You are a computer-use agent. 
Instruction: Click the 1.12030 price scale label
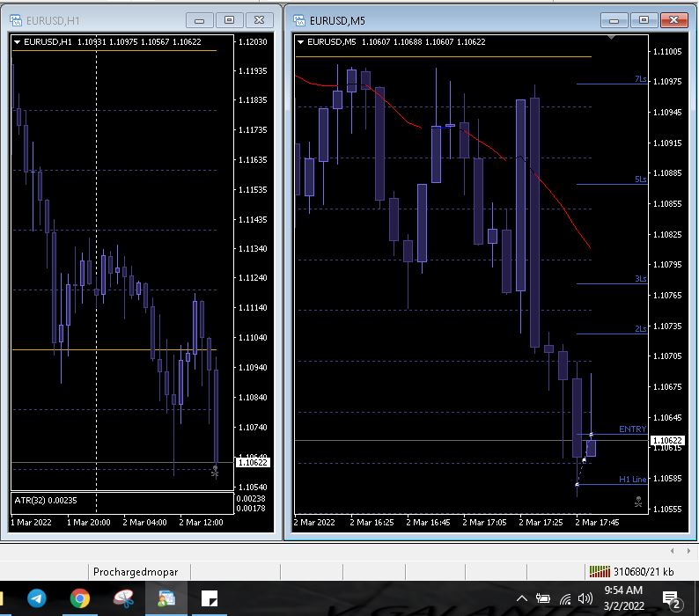pos(253,42)
